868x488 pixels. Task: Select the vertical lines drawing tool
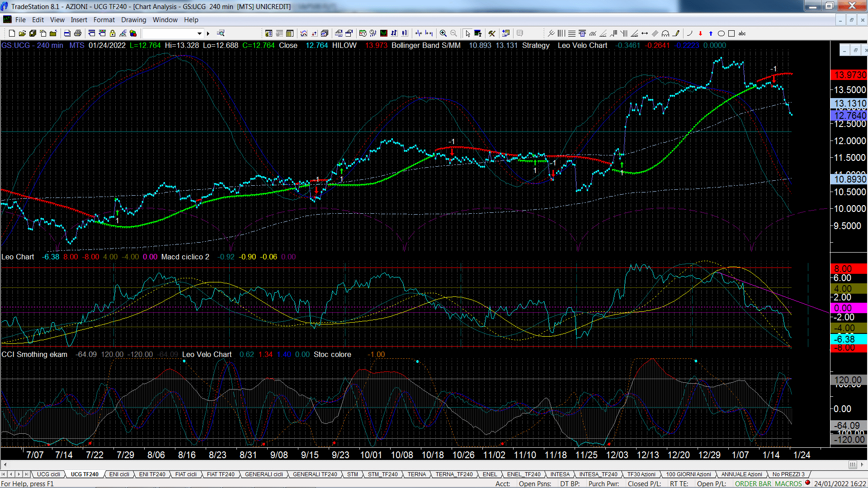click(561, 33)
